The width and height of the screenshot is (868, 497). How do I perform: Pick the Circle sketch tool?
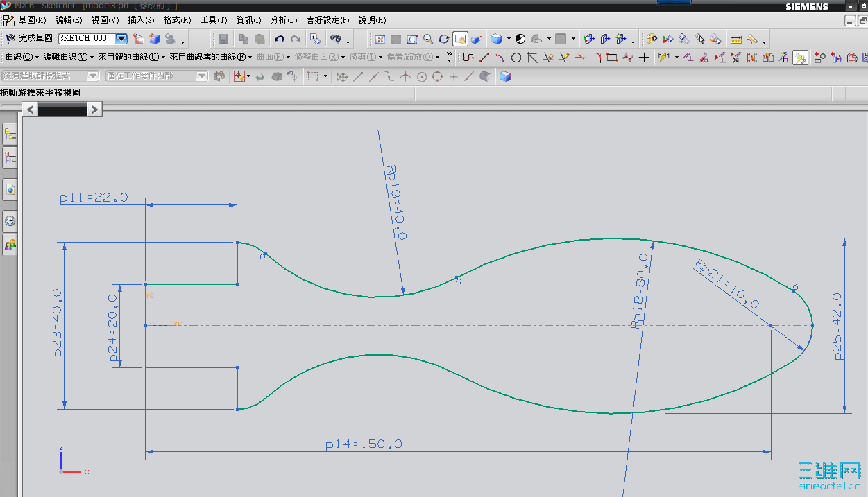[x=516, y=58]
